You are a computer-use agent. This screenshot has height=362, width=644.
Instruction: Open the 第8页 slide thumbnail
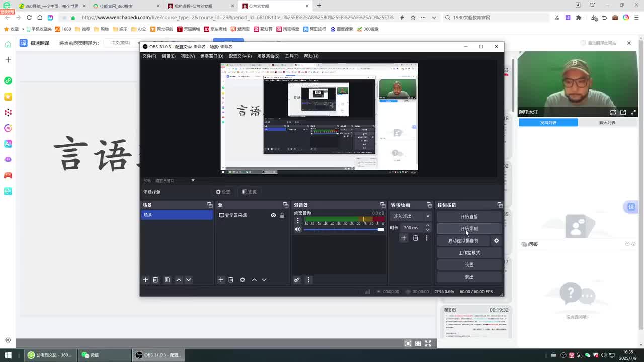tap(475, 322)
